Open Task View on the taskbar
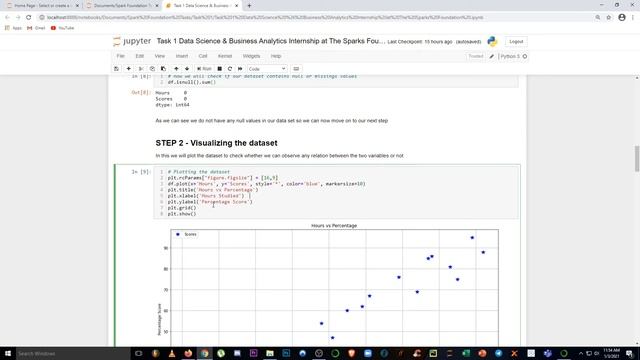Screen dimensions: 640x360 138,353
